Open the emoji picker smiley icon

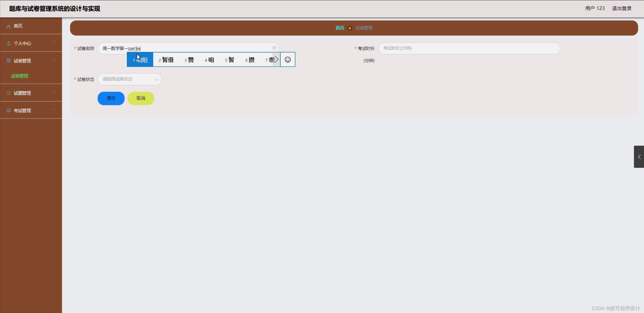click(288, 60)
